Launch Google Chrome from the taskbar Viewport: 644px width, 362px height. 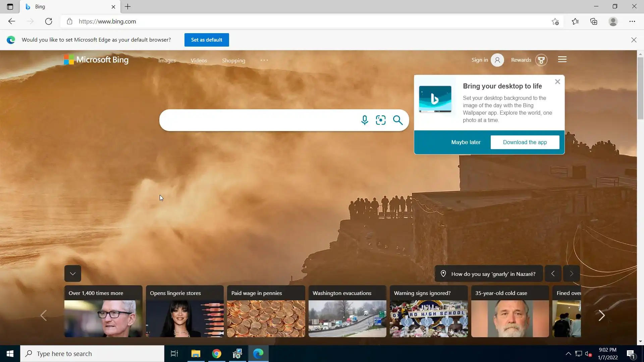[x=217, y=354]
